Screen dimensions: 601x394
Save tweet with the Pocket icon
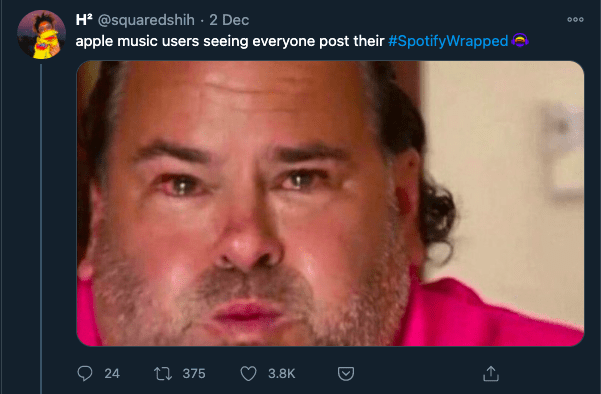[346, 374]
